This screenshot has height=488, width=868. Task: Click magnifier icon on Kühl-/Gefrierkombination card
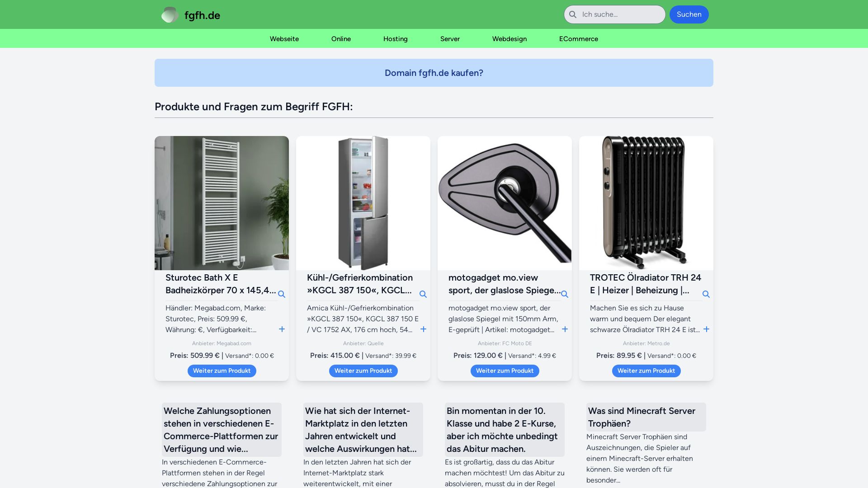click(423, 294)
